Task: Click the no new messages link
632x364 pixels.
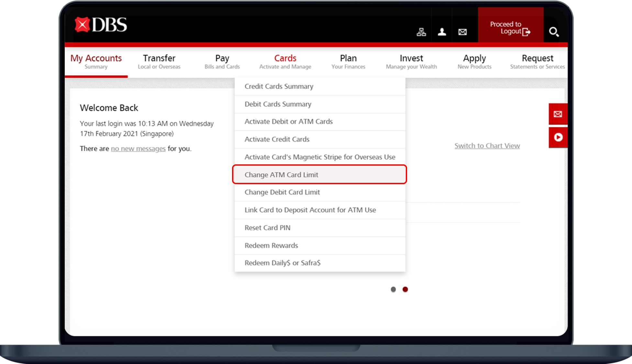Action: point(137,148)
